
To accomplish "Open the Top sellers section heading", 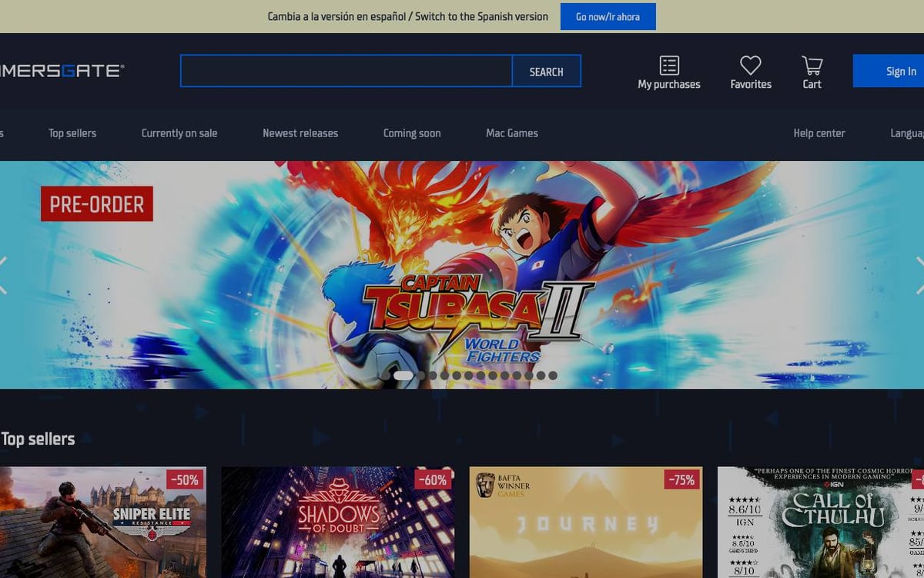I will click(38, 439).
